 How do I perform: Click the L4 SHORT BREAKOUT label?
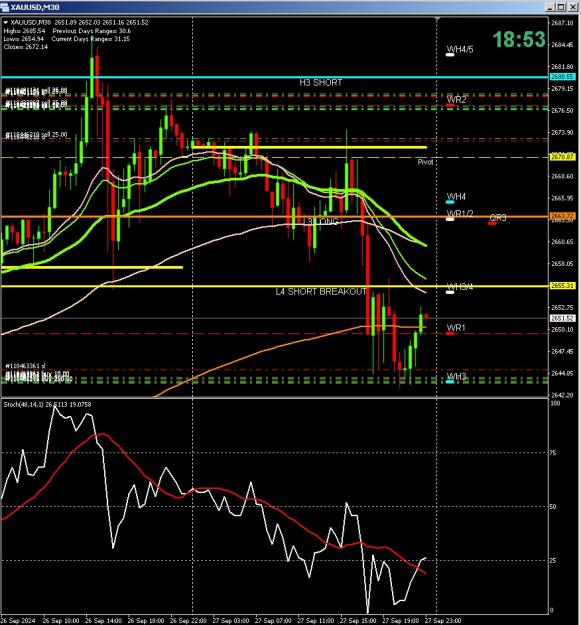click(x=321, y=292)
